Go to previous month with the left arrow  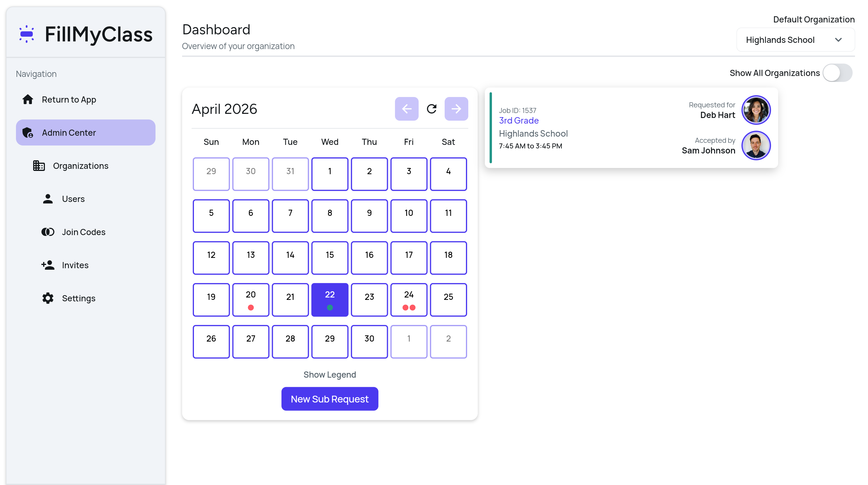407,109
